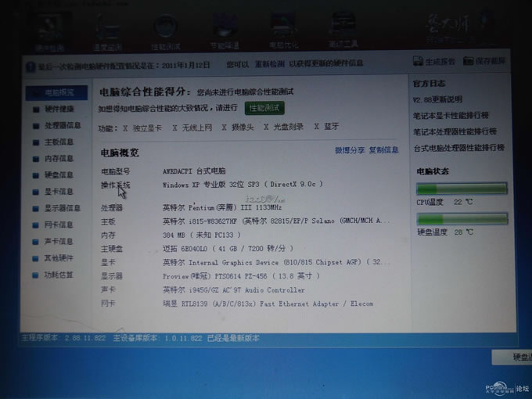Open the 节能降温 energy saving section

coord(225,32)
